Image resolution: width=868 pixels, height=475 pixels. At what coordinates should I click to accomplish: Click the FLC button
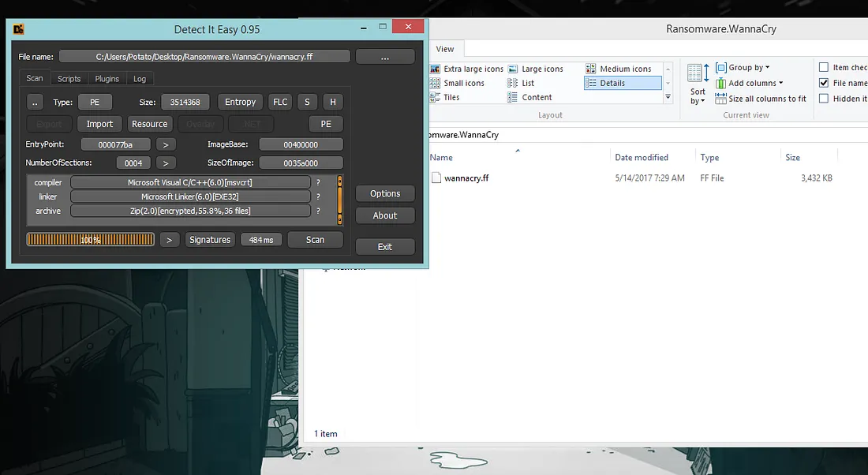280,102
